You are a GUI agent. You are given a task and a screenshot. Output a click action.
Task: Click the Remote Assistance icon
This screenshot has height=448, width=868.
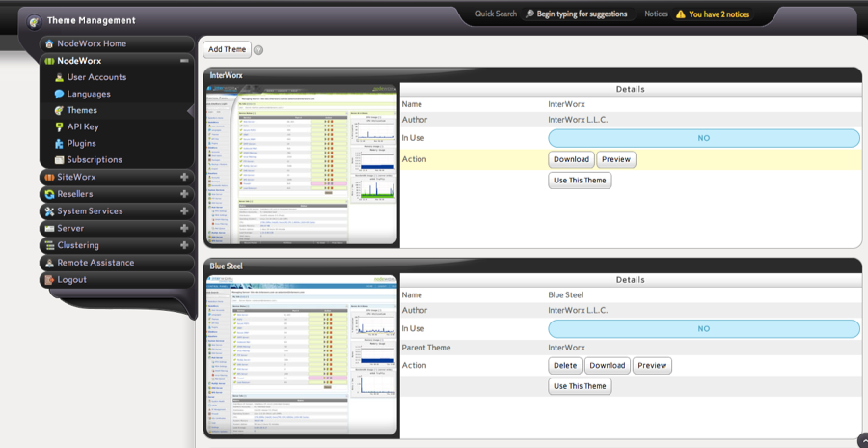[x=49, y=263]
